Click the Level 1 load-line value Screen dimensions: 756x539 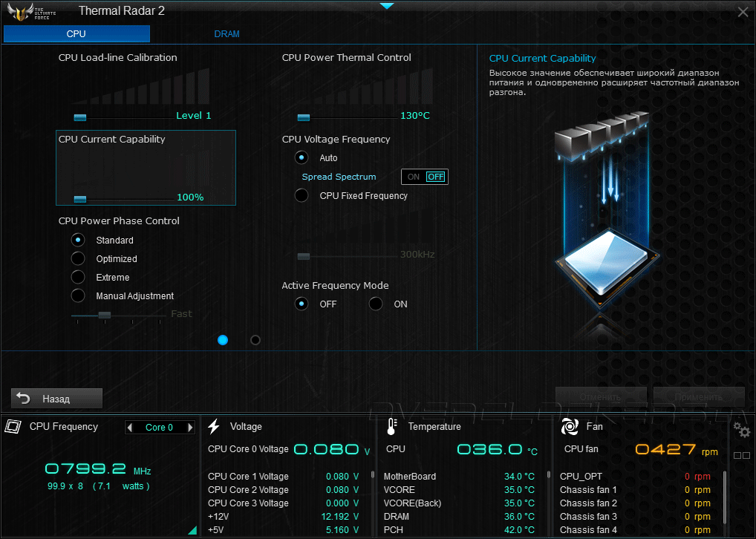193,116
